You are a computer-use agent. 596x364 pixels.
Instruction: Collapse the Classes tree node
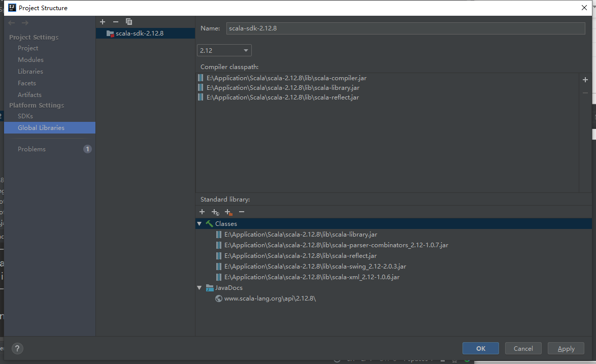[x=199, y=224]
